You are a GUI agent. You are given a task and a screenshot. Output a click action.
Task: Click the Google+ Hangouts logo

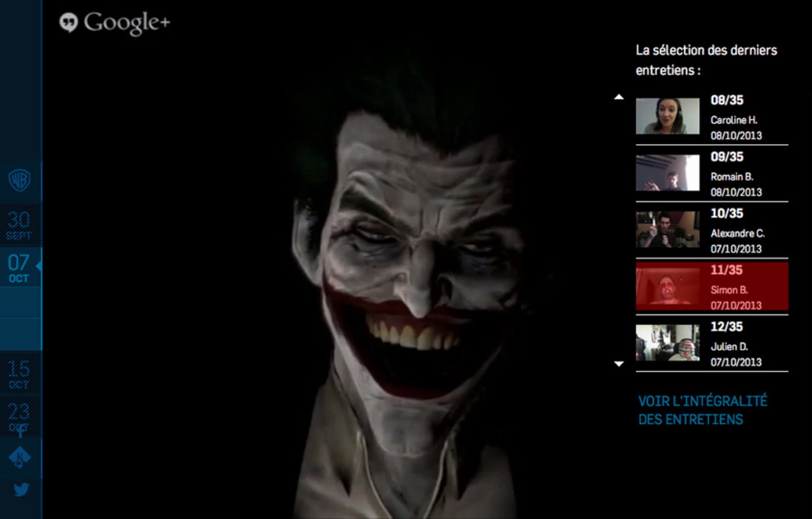pyautogui.click(x=115, y=23)
